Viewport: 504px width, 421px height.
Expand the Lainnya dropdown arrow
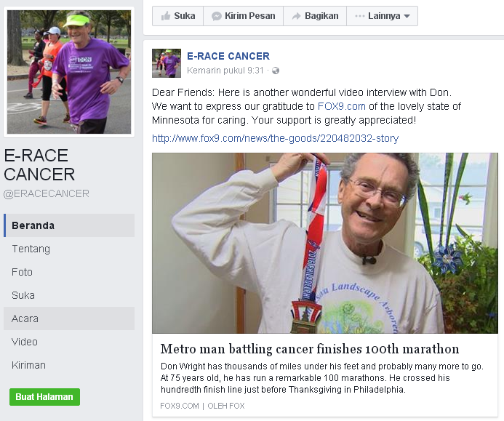click(407, 16)
